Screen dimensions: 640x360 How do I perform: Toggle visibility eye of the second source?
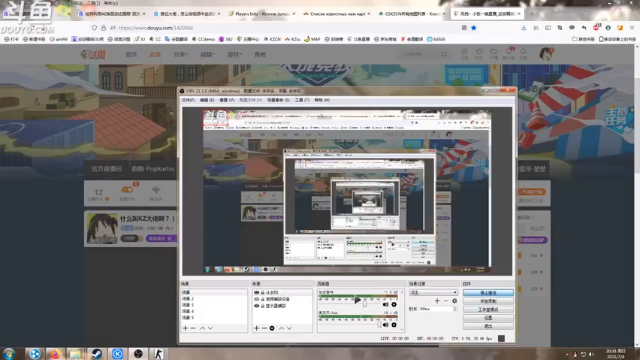[256, 299]
